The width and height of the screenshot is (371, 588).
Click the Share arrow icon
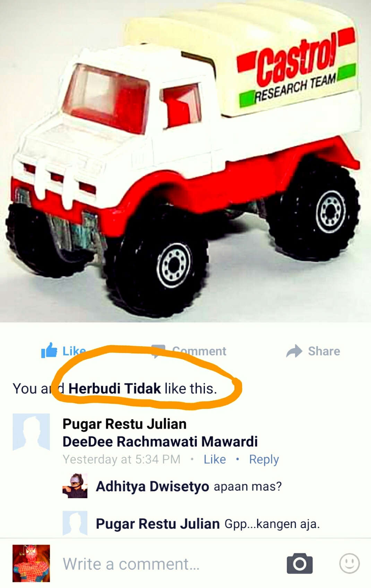[x=294, y=351]
